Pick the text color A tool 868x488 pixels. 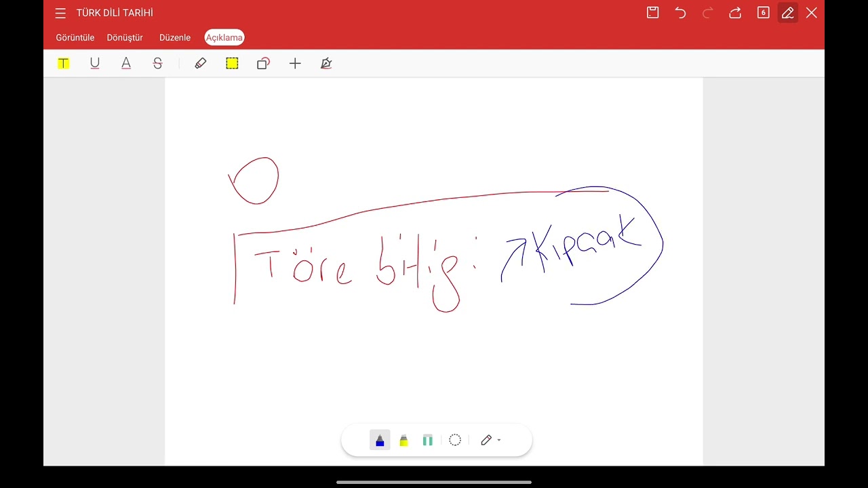[x=126, y=64]
